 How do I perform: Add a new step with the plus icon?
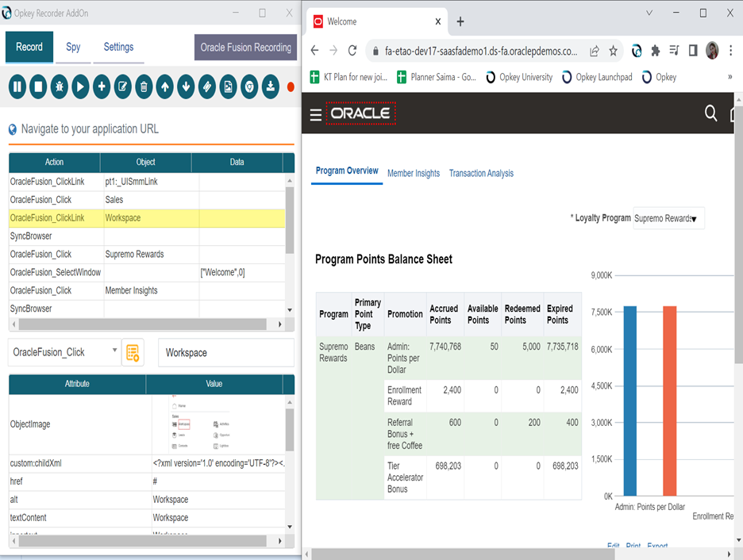(x=102, y=86)
